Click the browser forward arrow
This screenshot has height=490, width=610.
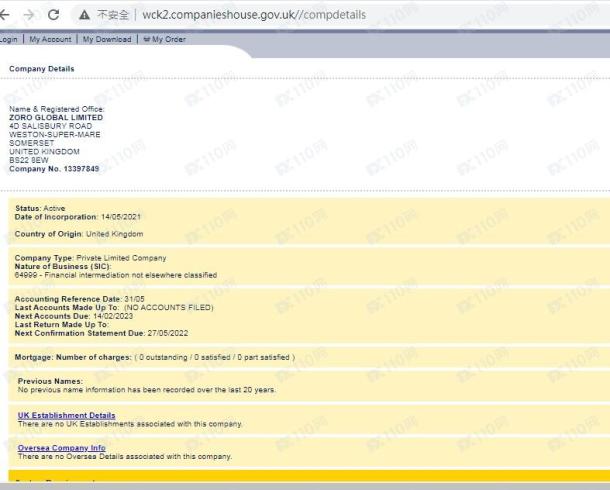pos(29,15)
